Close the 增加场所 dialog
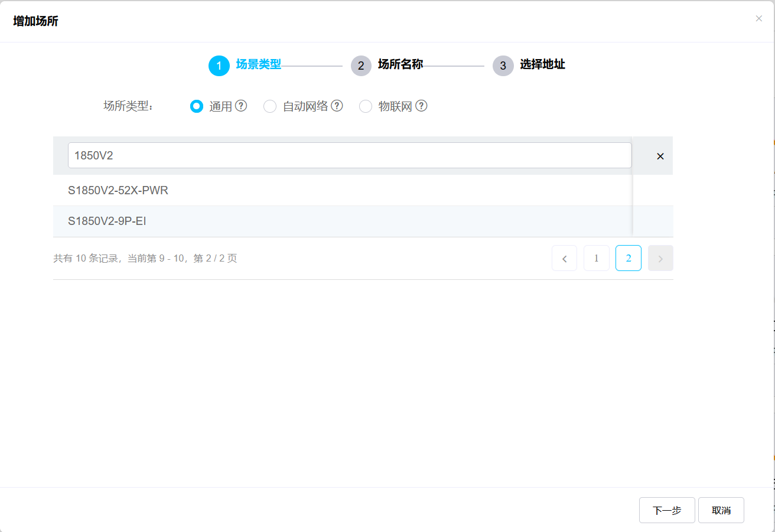 [759, 18]
